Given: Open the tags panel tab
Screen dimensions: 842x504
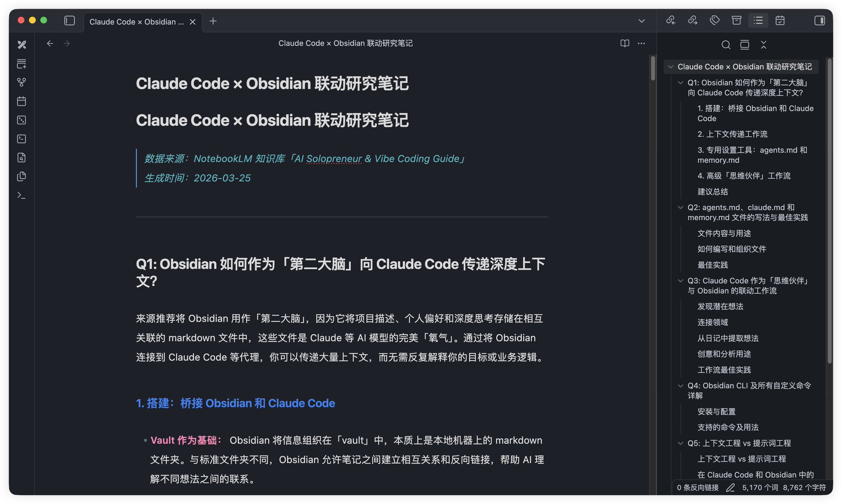Looking at the screenshot, I should tap(715, 20).
